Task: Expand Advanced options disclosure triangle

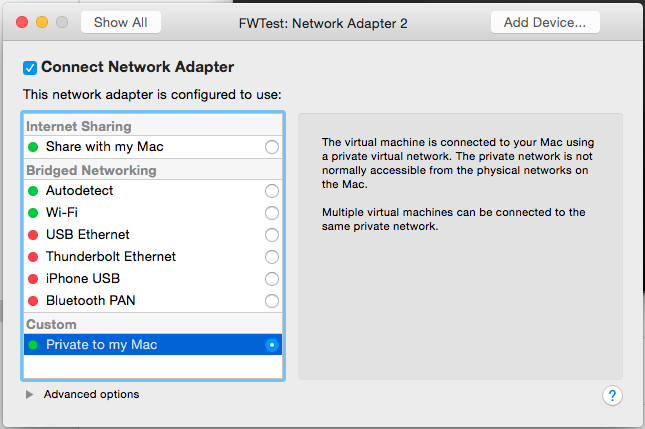Action: (30, 395)
